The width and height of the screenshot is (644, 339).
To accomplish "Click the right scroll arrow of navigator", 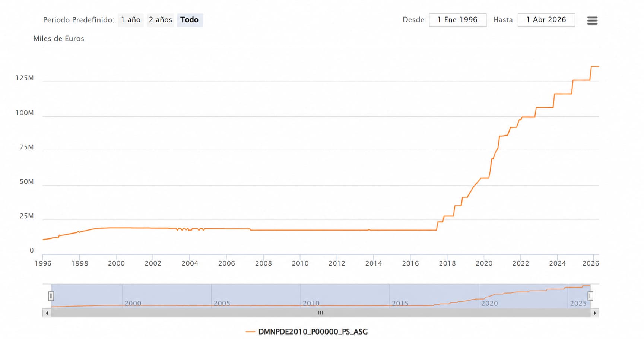I will coord(595,313).
